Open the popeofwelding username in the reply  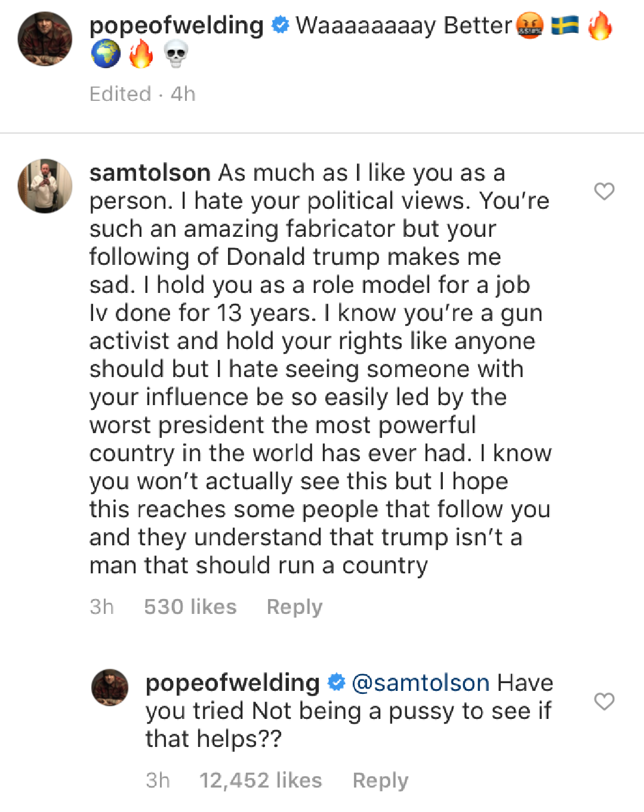click(232, 683)
